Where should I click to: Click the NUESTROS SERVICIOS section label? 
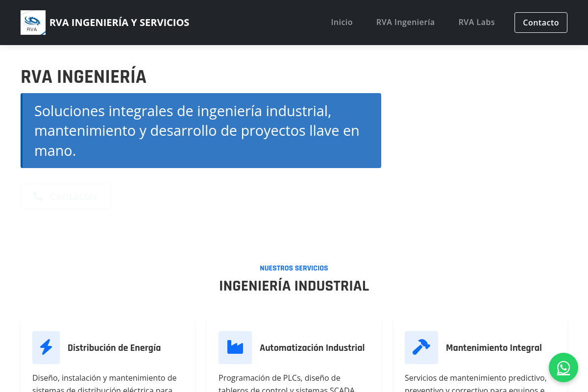pos(294,268)
